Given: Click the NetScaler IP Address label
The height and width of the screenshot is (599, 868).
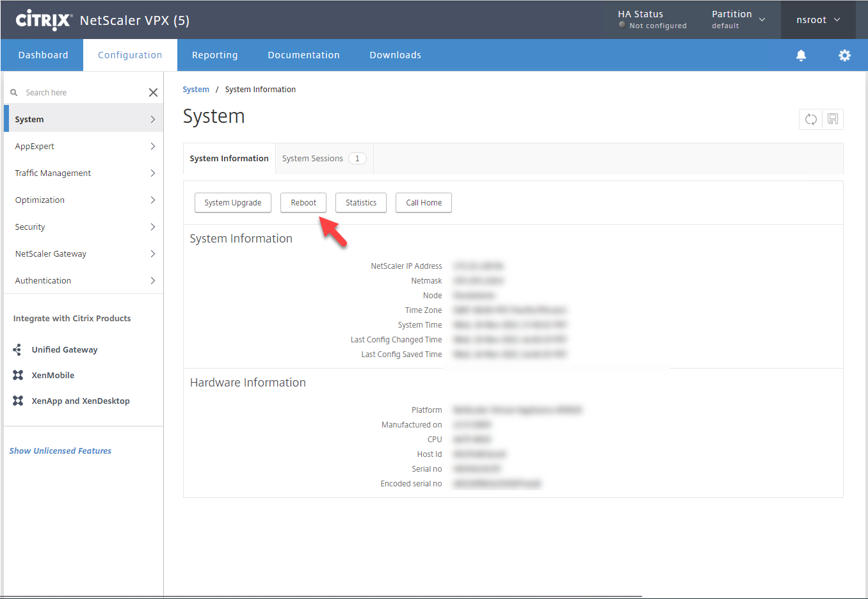Looking at the screenshot, I should click(x=406, y=266).
